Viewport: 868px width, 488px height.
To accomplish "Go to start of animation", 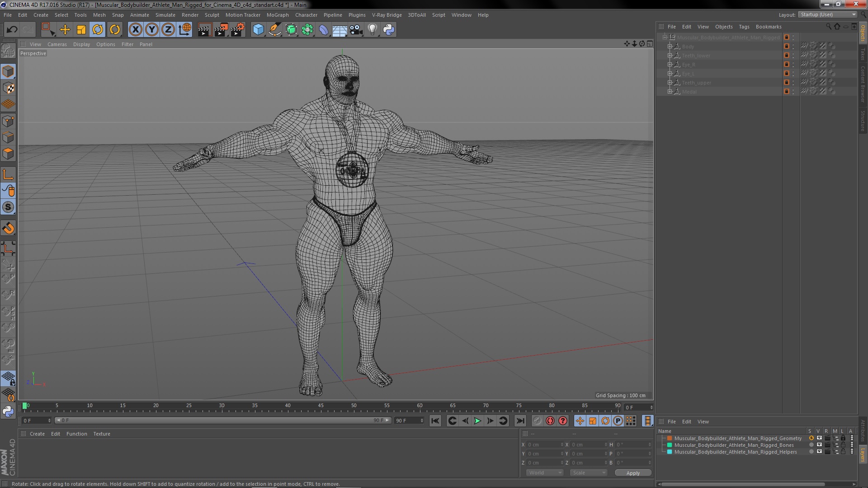I will point(435,421).
